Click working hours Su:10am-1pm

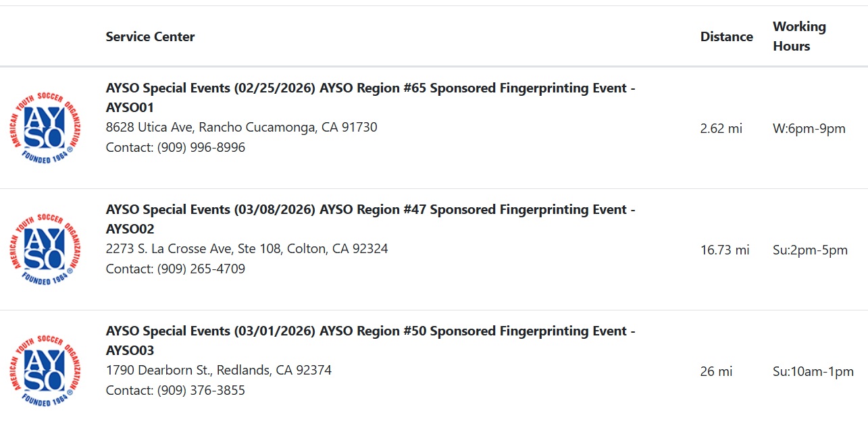coord(813,371)
